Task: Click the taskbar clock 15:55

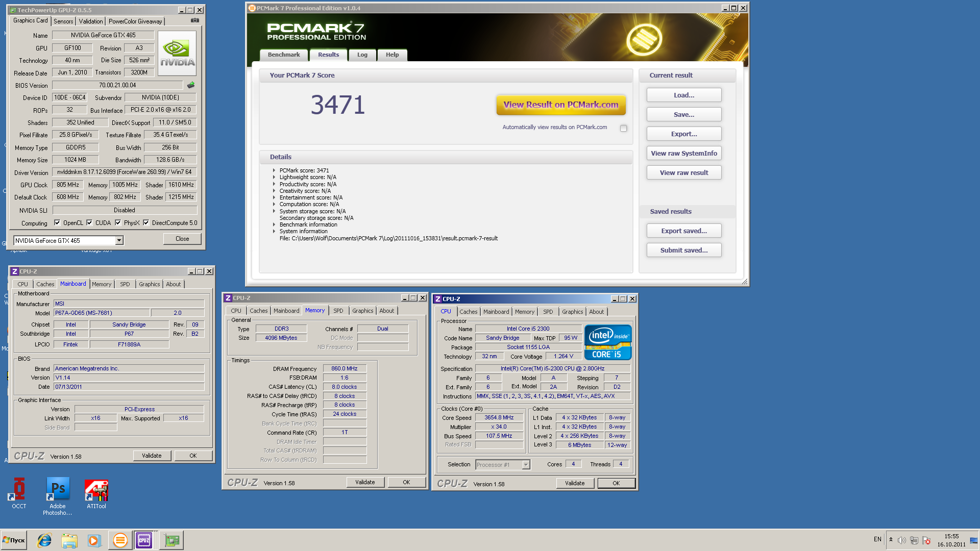Action: (x=951, y=536)
